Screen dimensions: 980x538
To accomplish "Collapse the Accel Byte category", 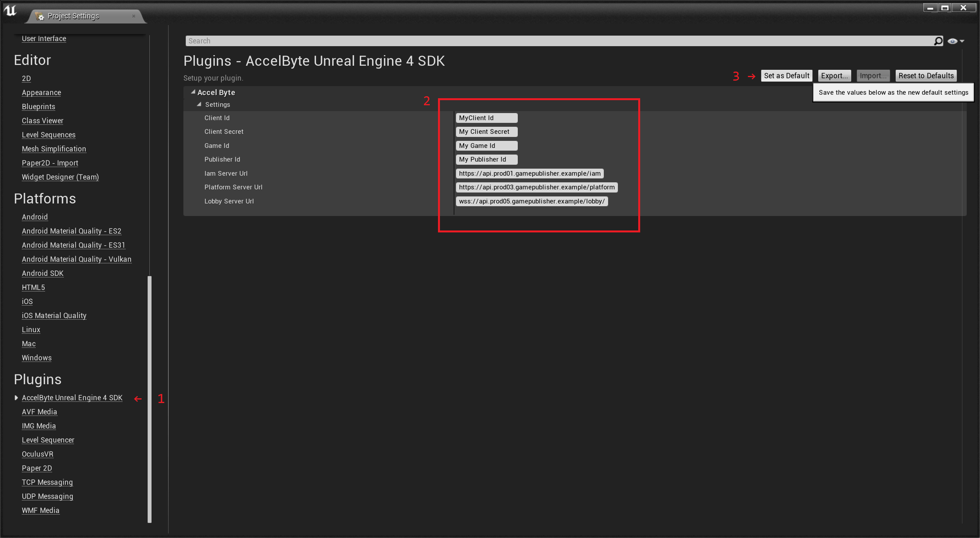I will 193,92.
